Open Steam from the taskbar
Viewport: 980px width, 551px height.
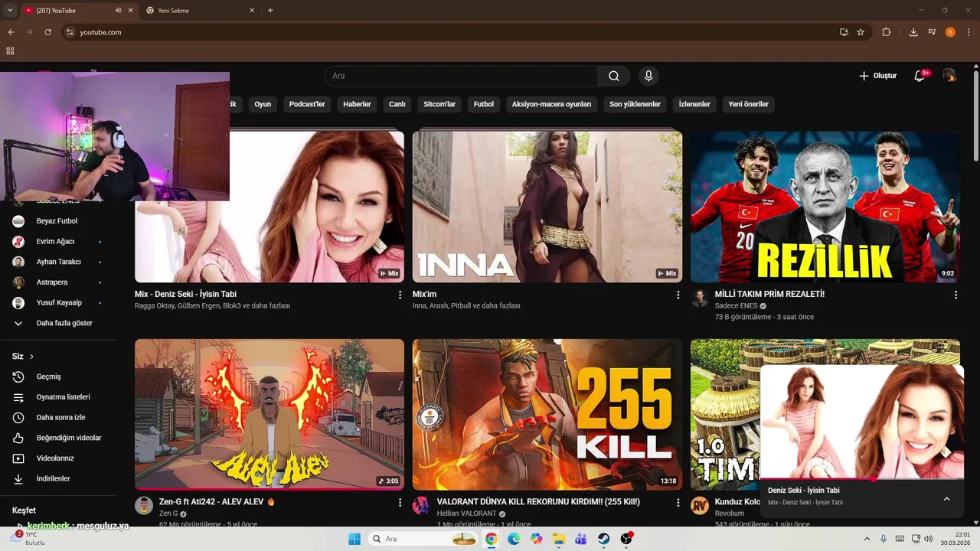[604, 539]
